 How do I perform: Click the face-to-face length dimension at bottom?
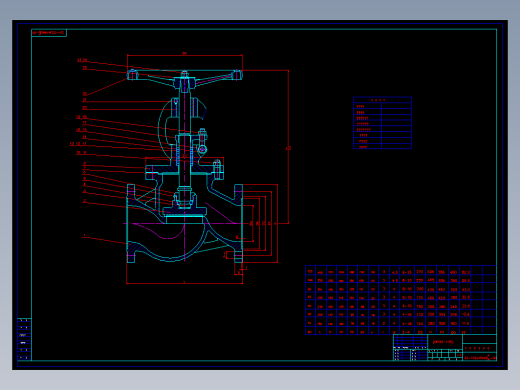point(185,283)
